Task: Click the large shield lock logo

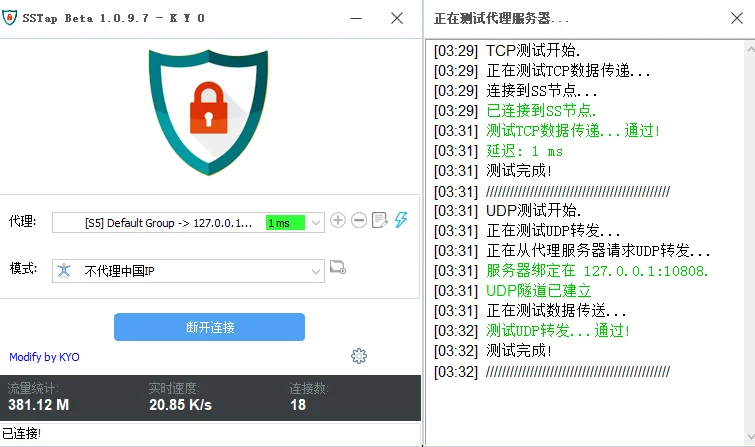Action: click(x=208, y=112)
